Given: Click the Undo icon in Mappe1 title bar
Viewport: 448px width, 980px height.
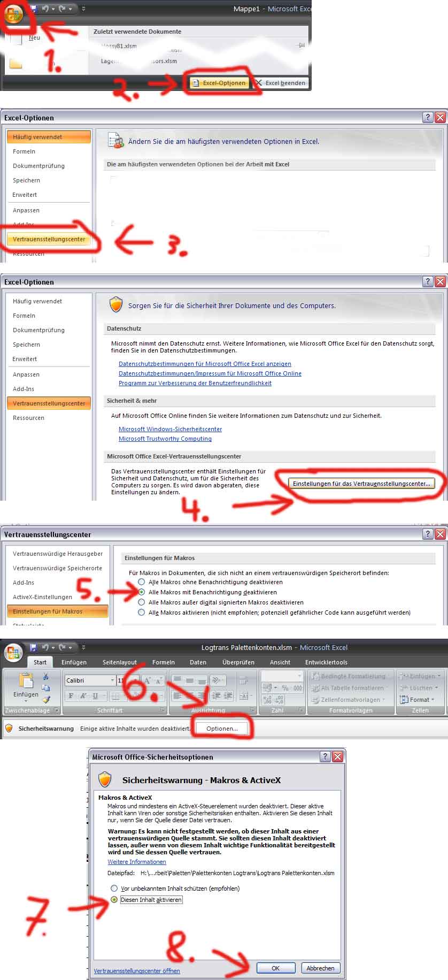Looking at the screenshot, I should (46, 9).
